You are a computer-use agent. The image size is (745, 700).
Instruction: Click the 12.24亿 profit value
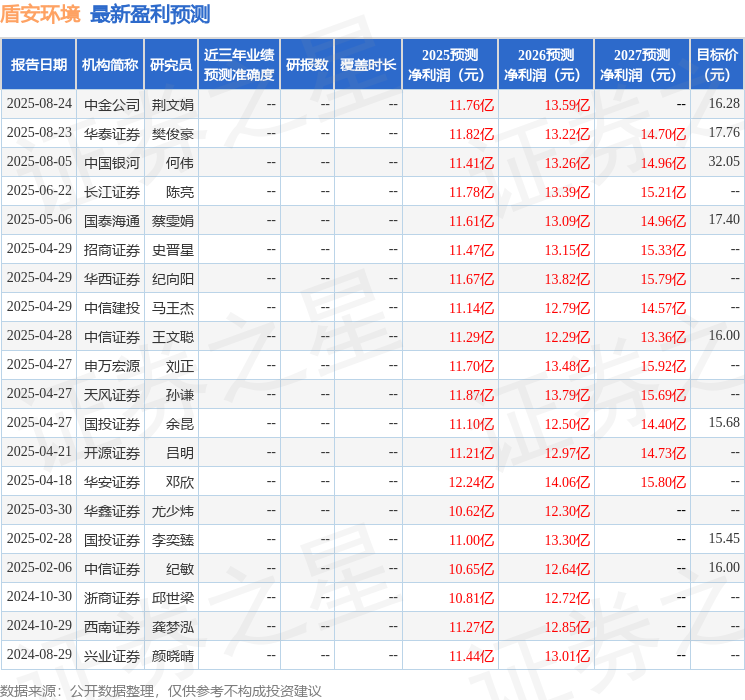[471, 482]
